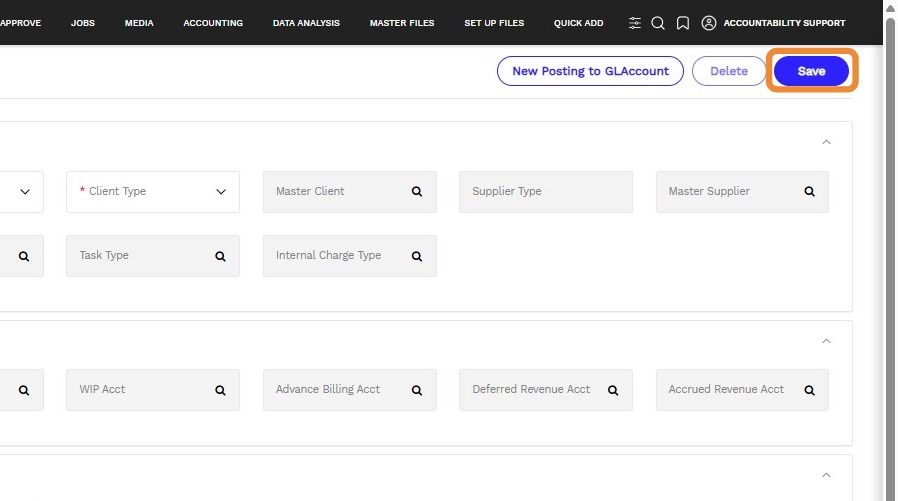
Task: Collapse the accounts section chevron
Action: coord(826,341)
